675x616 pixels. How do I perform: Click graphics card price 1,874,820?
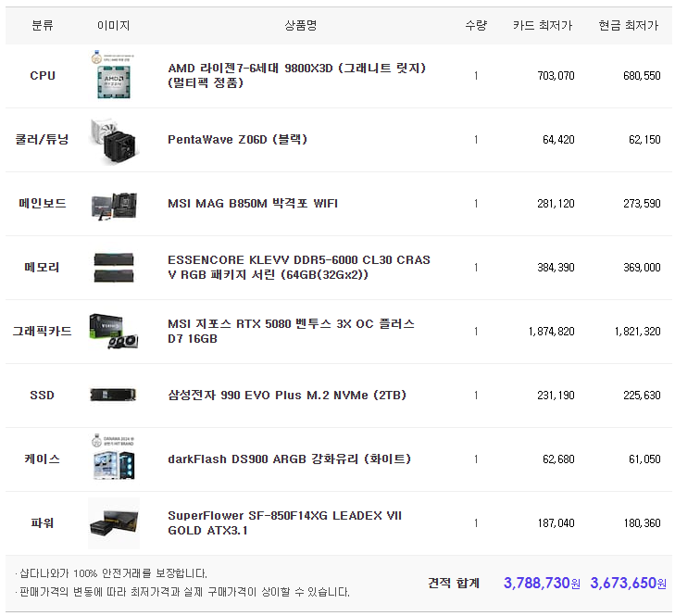pyautogui.click(x=552, y=332)
